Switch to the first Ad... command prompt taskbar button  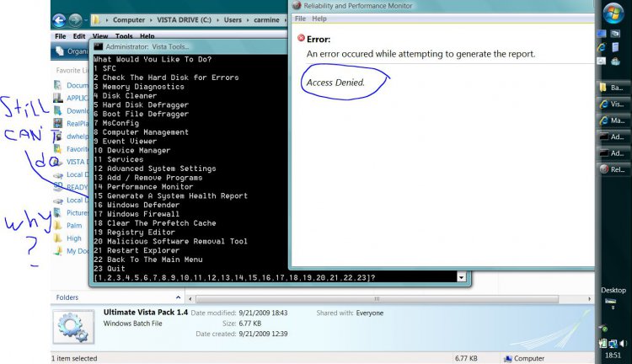612,136
